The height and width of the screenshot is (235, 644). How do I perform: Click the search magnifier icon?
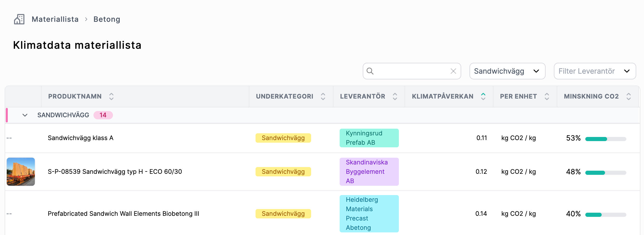[x=370, y=71]
